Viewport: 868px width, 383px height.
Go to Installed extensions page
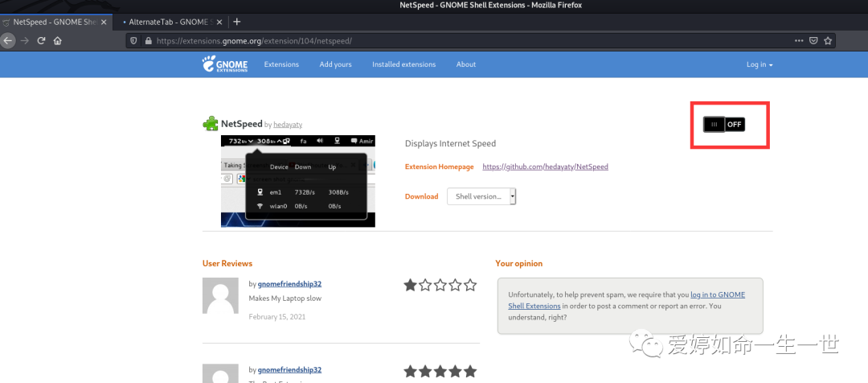pos(403,64)
